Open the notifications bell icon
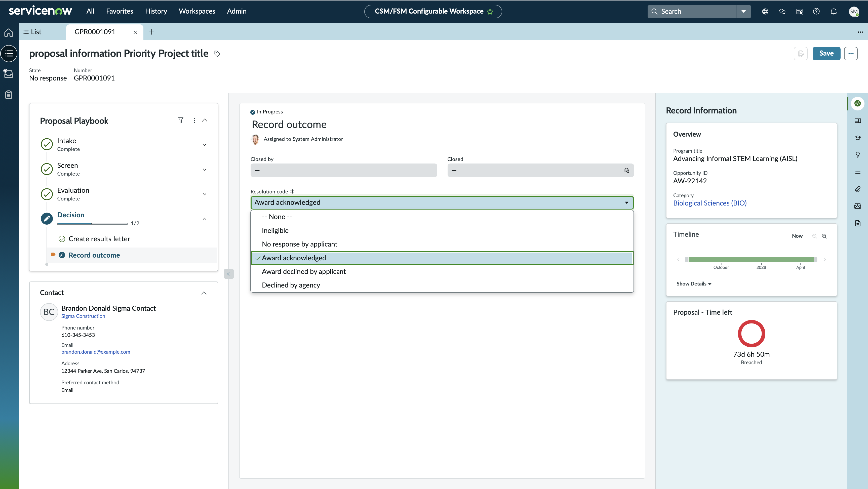 pos(833,12)
